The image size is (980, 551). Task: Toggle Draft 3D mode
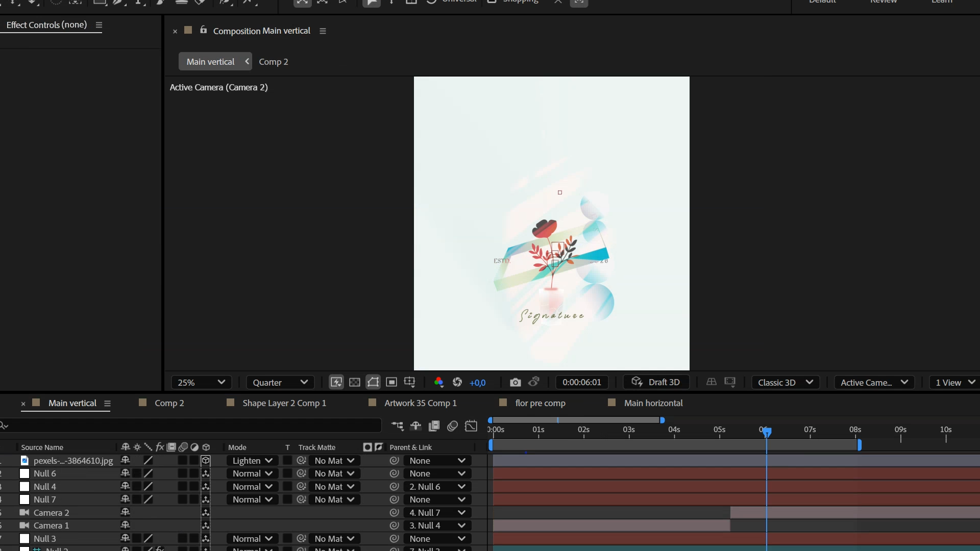[656, 382]
